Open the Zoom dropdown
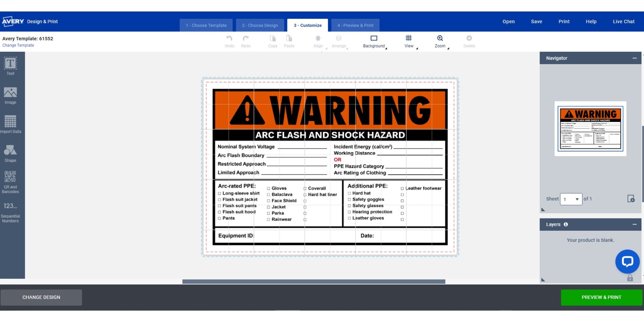 [440, 41]
